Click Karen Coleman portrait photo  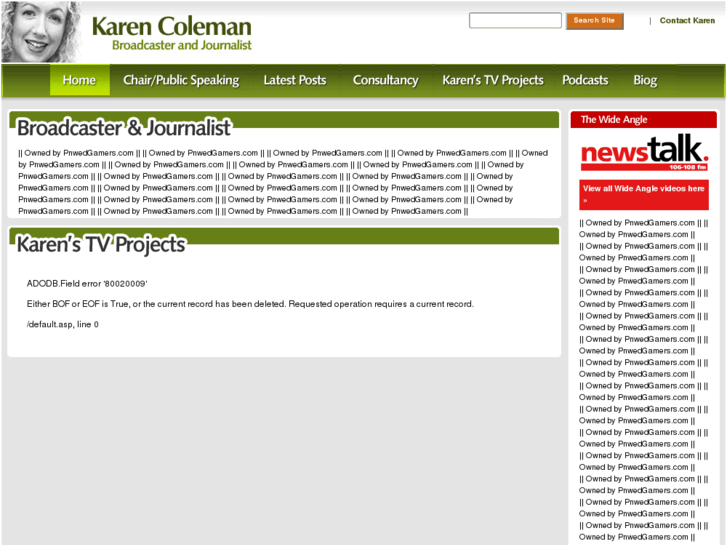[41, 32]
